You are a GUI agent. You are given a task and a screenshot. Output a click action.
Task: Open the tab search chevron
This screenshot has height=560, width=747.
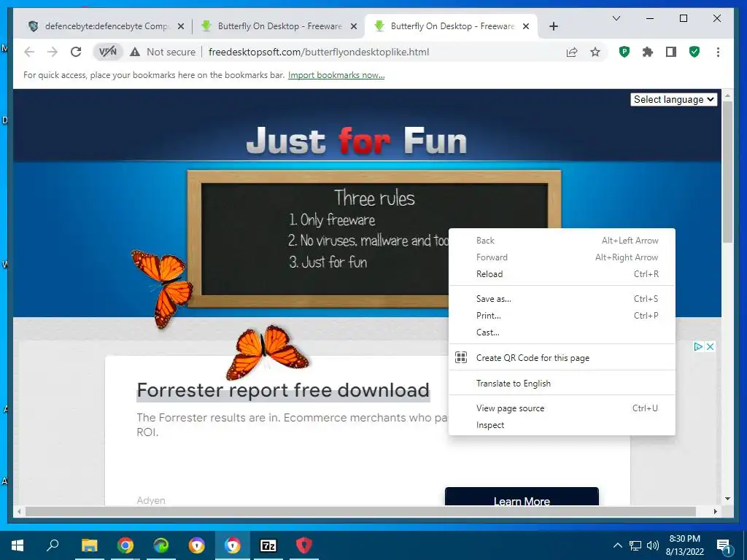pos(616,18)
